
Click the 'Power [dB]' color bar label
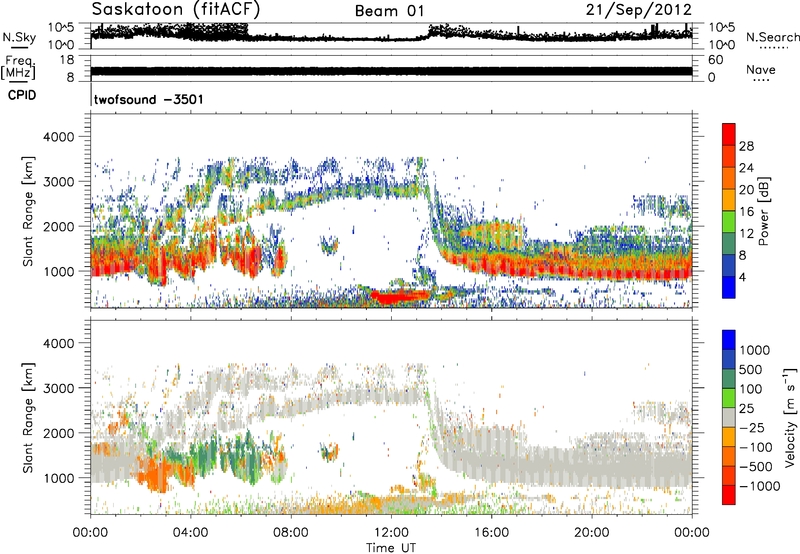764,211
